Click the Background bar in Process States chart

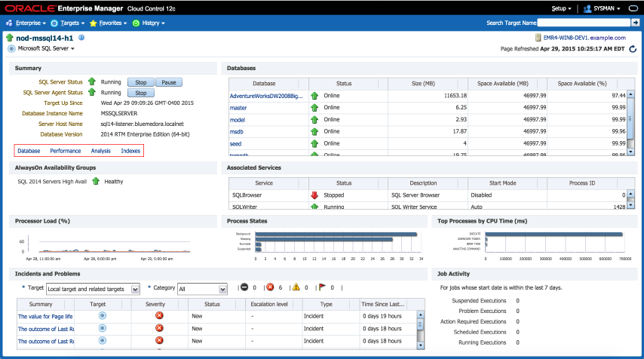click(336, 234)
